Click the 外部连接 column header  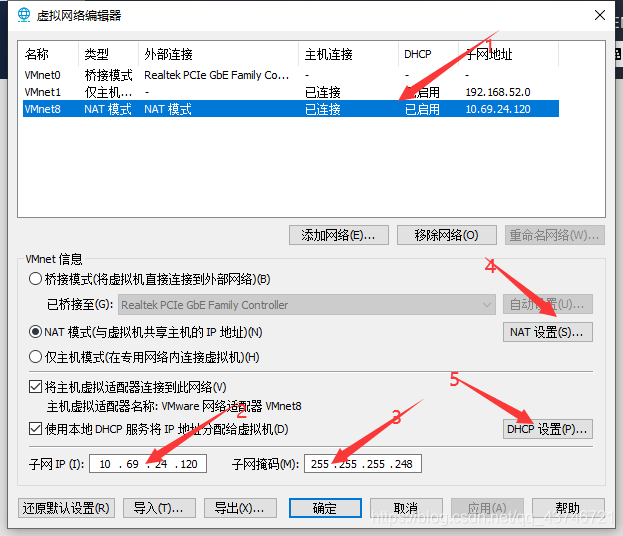(219, 54)
